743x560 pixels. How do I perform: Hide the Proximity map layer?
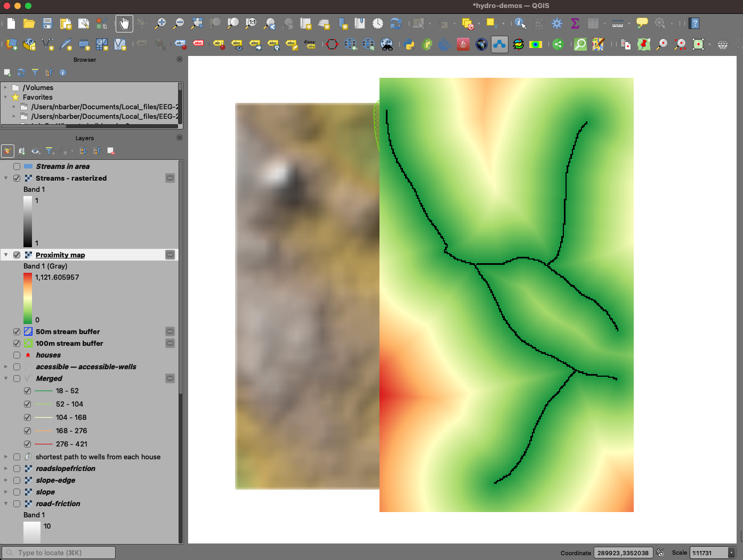17,255
